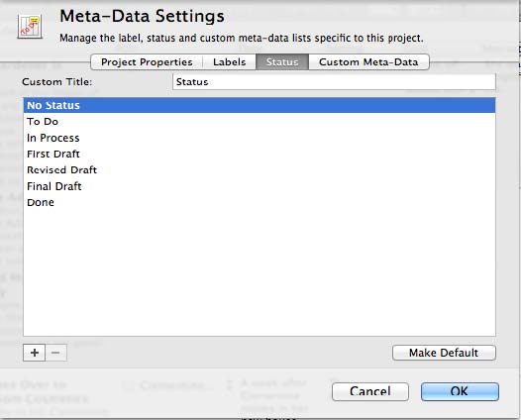Select the No Status list item
521x420 pixels.
click(x=260, y=105)
